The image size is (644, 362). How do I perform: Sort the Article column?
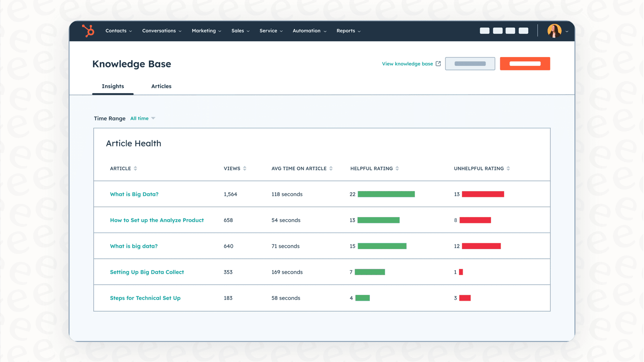click(x=136, y=168)
